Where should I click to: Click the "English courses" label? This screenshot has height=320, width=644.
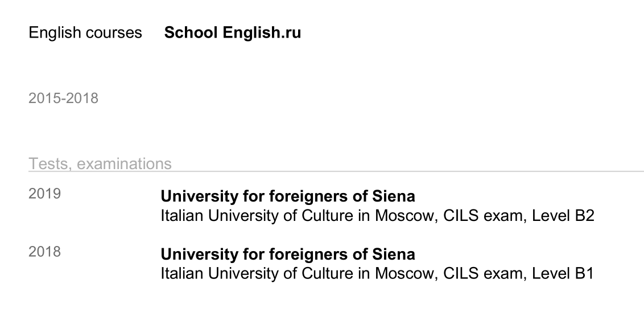point(85,33)
